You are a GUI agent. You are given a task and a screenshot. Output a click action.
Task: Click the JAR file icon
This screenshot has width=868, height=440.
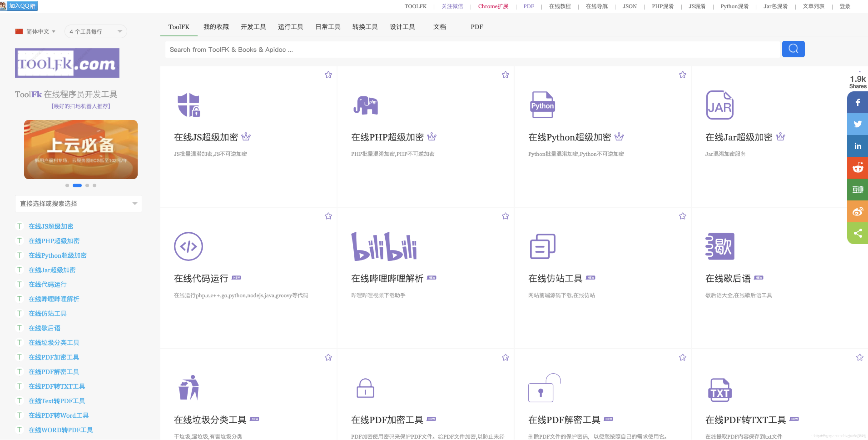point(720,105)
